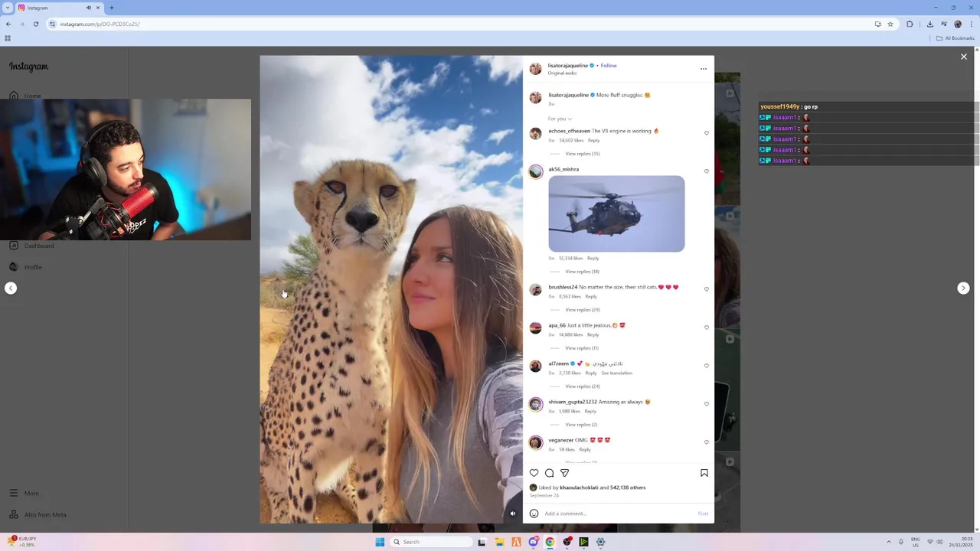Like echoes_ofheaven's comment
Screen dimensions: 980x551
pyautogui.click(x=707, y=133)
